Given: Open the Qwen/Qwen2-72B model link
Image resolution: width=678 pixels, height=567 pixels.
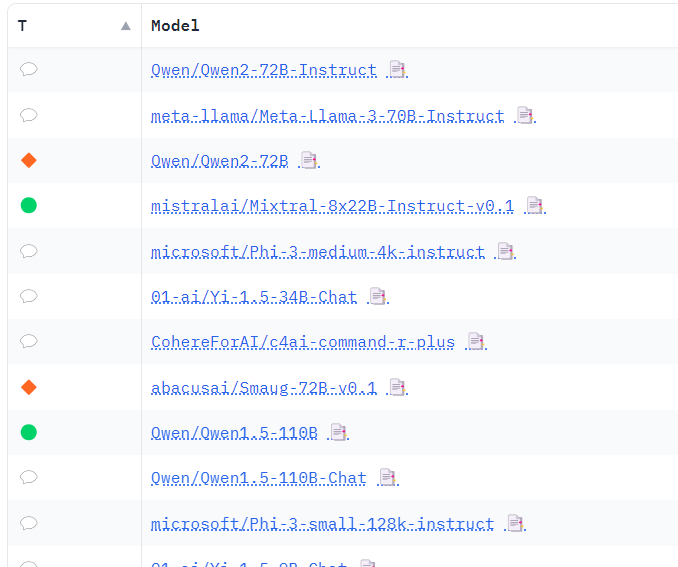Looking at the screenshot, I should pyautogui.click(x=220, y=161).
